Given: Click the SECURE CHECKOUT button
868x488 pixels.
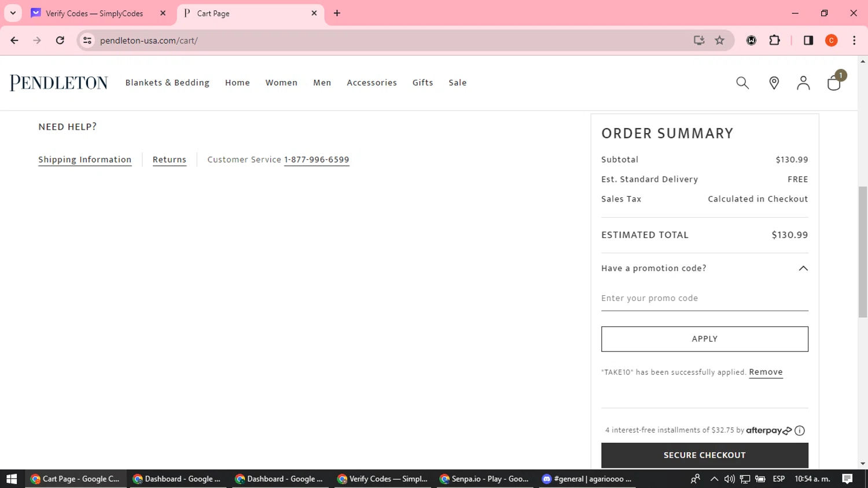Looking at the screenshot, I should pos(704,455).
